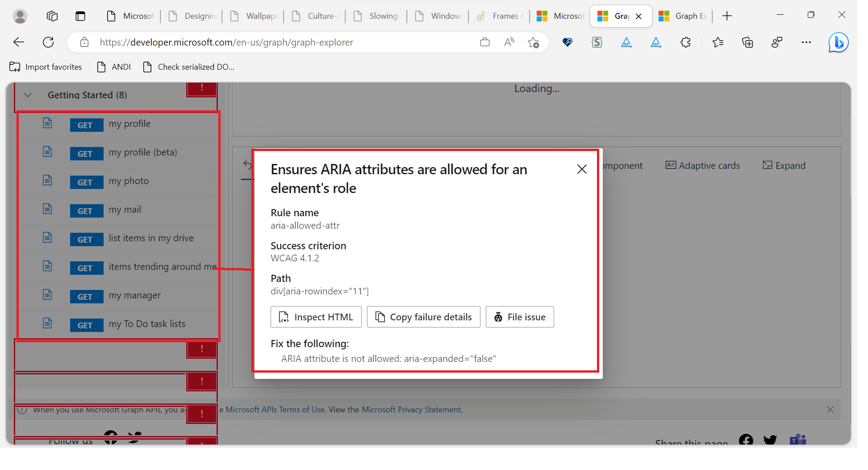868x470 pixels.
Task: Open the blue heart extension icon
Action: pos(568,42)
